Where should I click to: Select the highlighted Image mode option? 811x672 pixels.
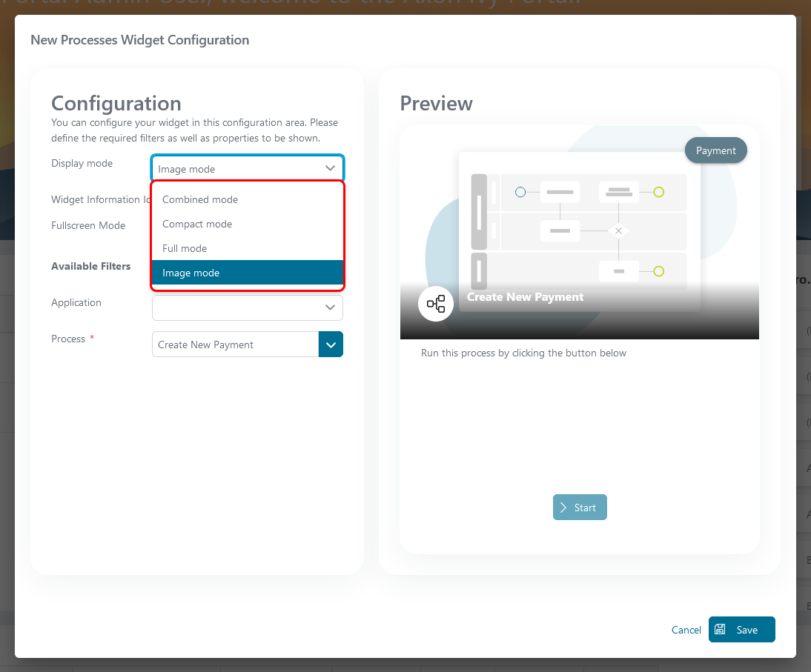click(191, 273)
